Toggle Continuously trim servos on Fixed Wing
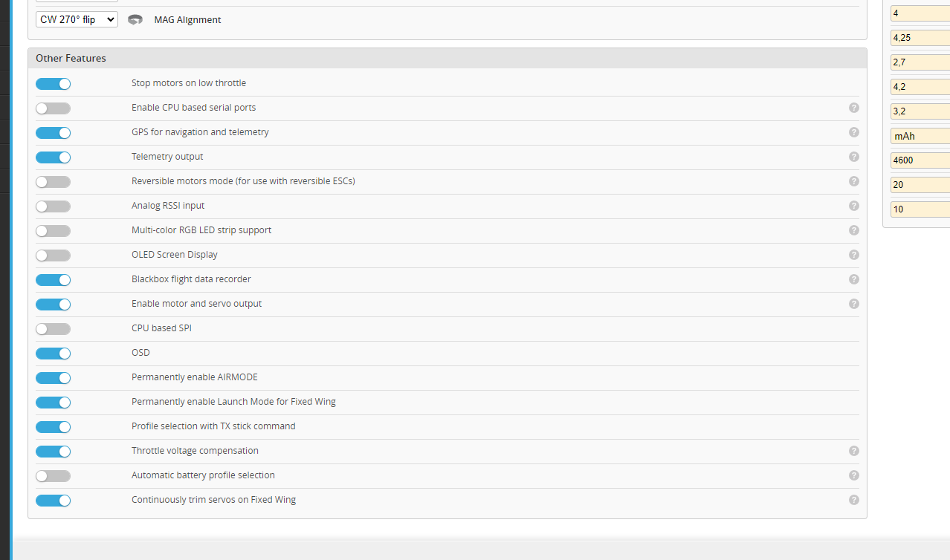 tap(53, 501)
